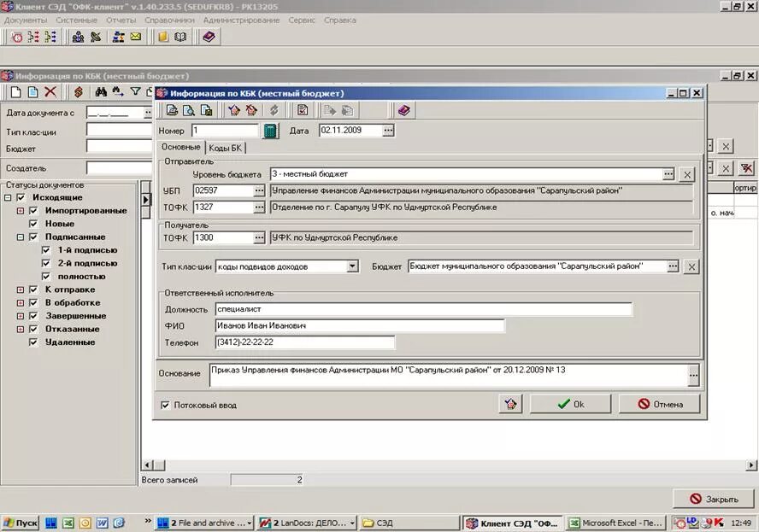Click the first house icon in dialog toolbar
Viewport: 759px width, 532px height.
(x=234, y=110)
